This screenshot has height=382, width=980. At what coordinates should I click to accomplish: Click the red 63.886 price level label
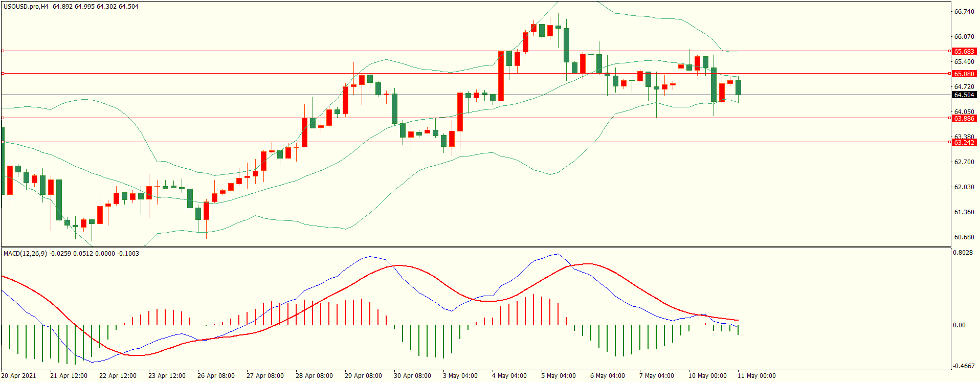[964, 118]
